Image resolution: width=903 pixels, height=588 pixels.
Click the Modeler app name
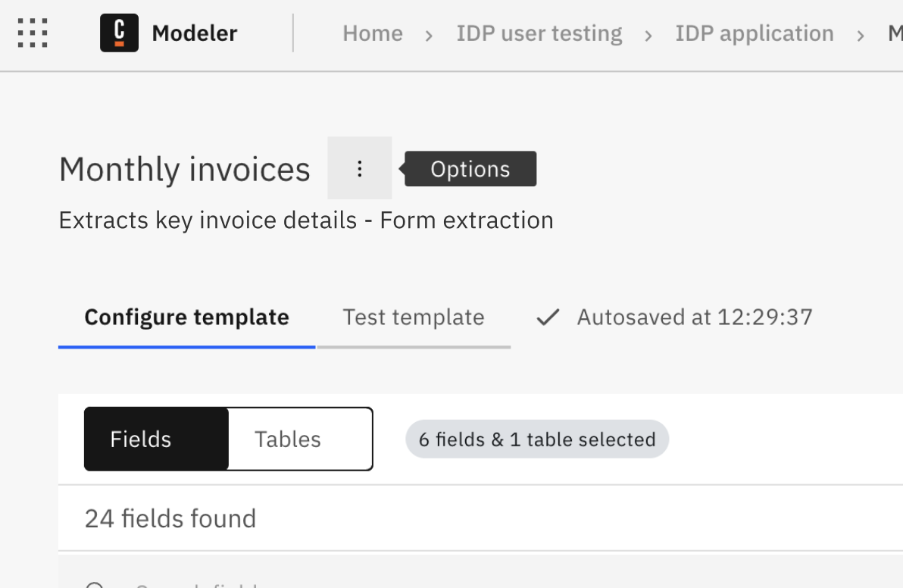(x=194, y=33)
